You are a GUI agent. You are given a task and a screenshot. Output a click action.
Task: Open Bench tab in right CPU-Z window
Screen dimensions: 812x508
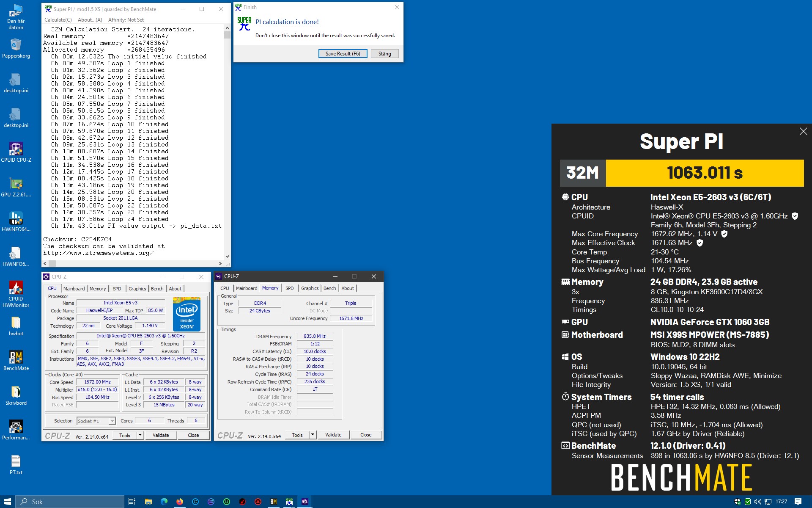click(x=329, y=288)
